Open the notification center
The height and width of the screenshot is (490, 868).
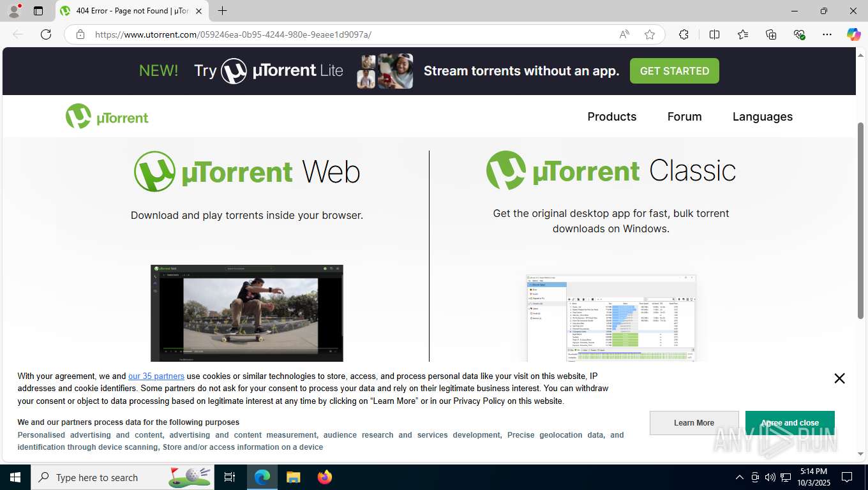coord(847,477)
